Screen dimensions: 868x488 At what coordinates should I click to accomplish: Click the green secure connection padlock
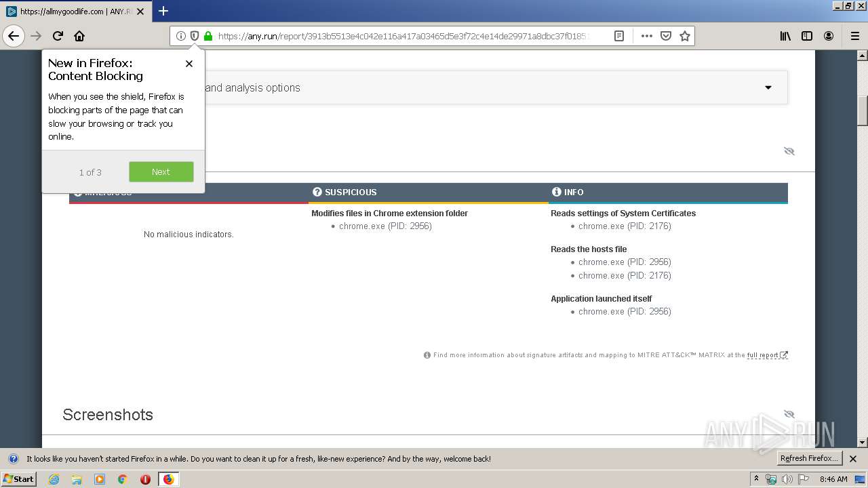click(x=208, y=36)
